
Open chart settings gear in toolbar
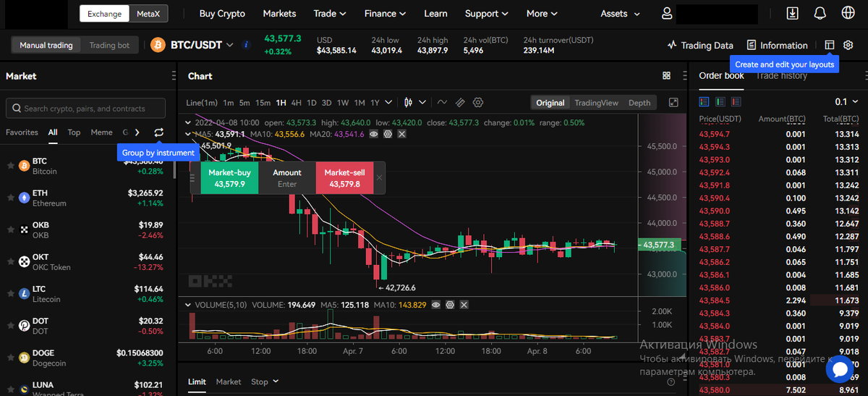(x=477, y=103)
